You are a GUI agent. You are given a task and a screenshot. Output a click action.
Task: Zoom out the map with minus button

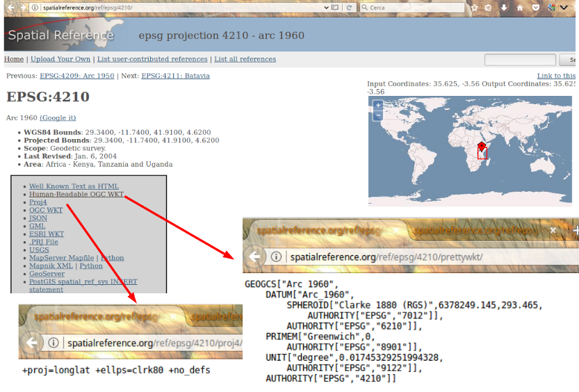click(x=378, y=116)
